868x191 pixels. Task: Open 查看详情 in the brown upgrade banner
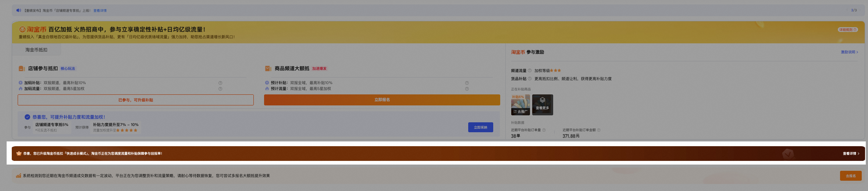851,154
